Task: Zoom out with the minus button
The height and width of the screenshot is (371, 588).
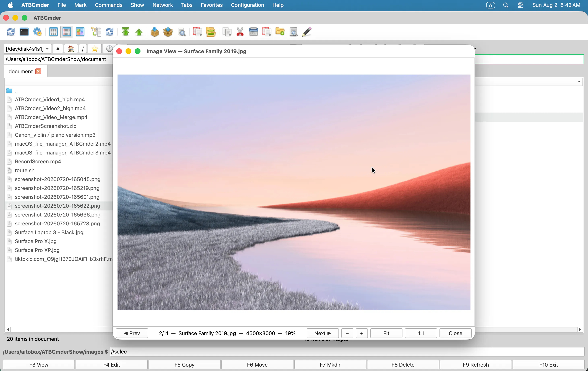Action: (x=347, y=333)
